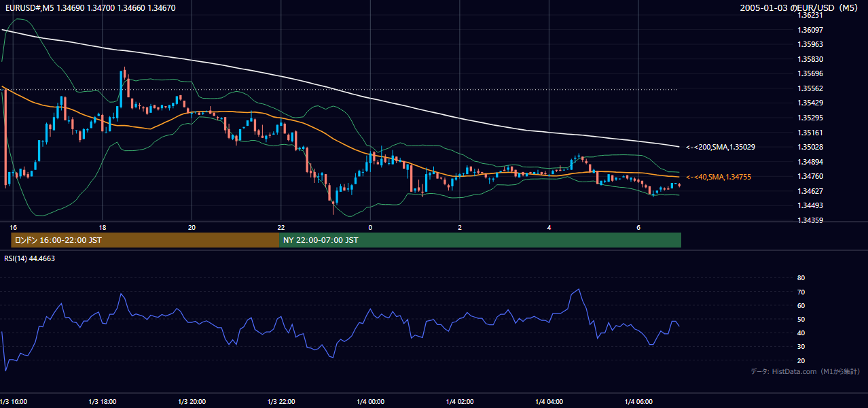Click price axis value 1.35696
This screenshot has width=868, height=408.
[810, 73]
